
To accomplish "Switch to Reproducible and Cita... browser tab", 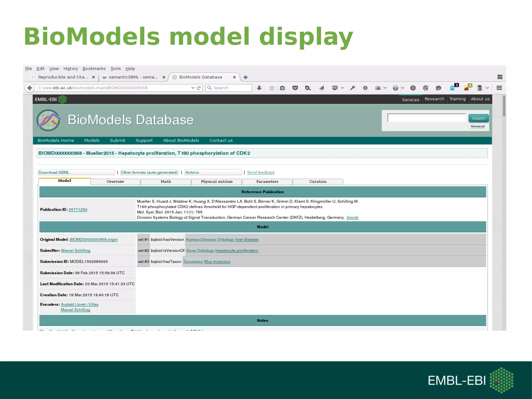I will pos(63,77).
